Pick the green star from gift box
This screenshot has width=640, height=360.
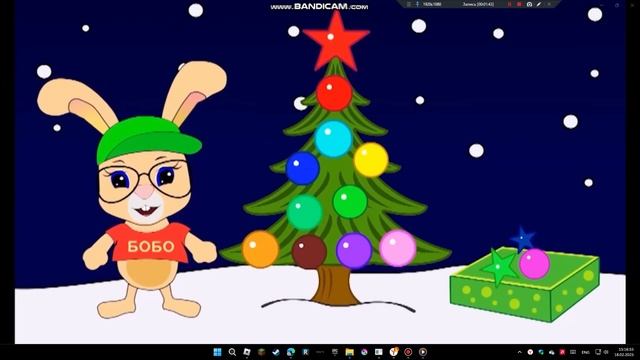tap(499, 267)
